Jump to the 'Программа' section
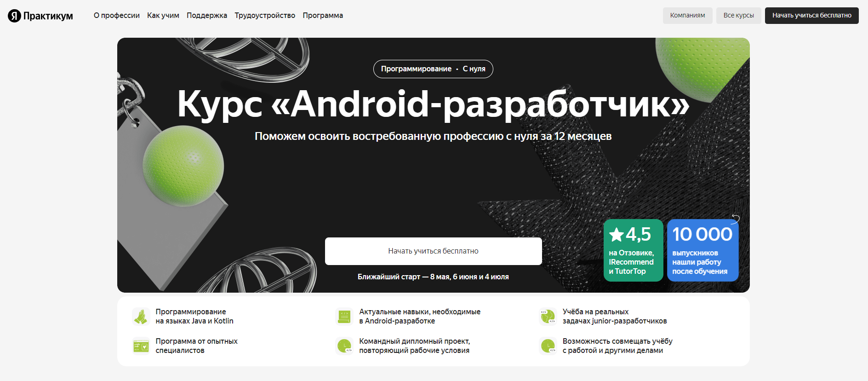Screen dimensions: 868x381 click(x=323, y=16)
